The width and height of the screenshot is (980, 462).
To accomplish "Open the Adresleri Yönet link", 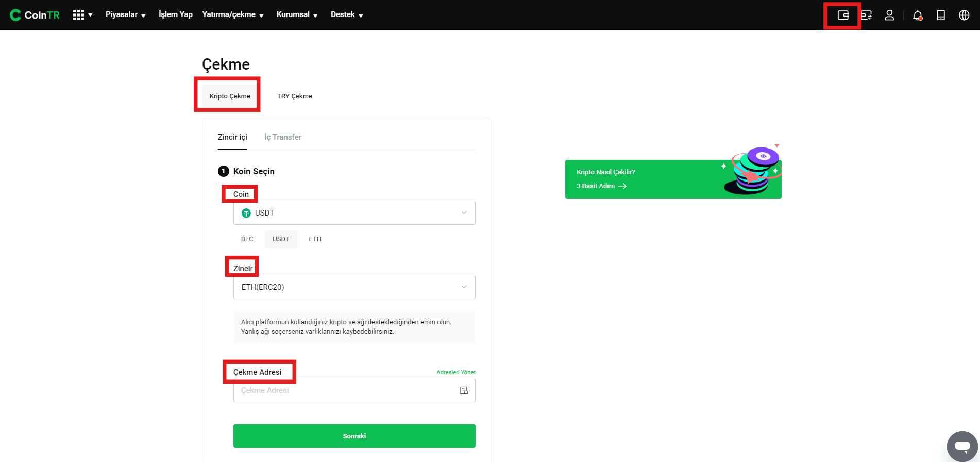I will [x=456, y=372].
